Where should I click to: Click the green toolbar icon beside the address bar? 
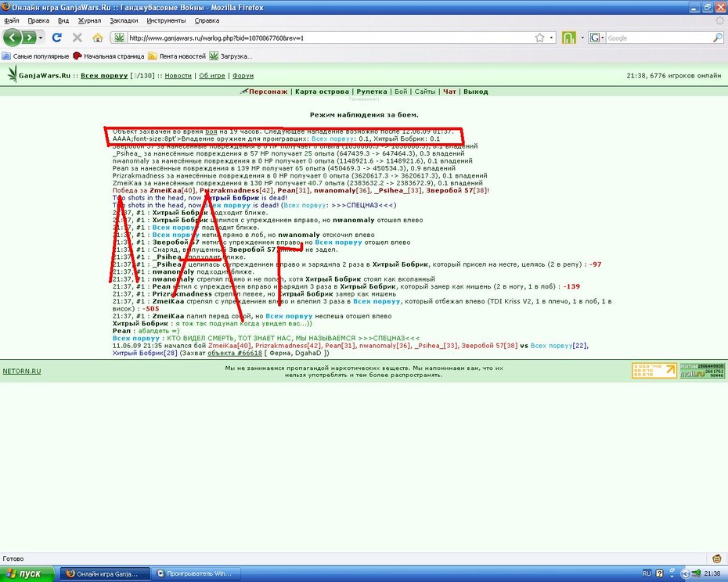coord(569,38)
